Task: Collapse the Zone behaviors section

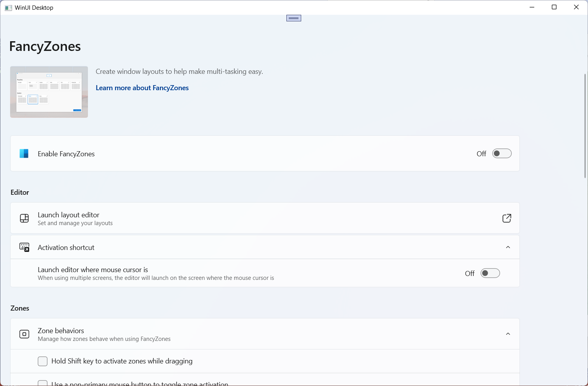Action: click(x=508, y=334)
